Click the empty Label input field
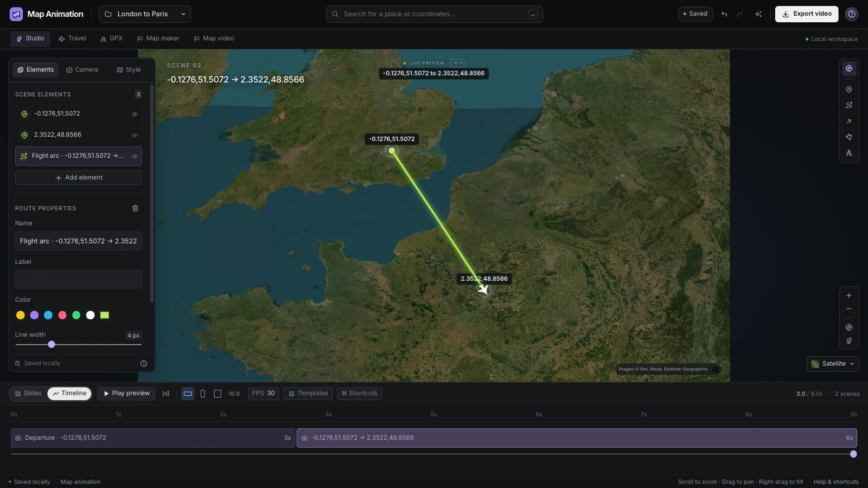 tap(79, 279)
